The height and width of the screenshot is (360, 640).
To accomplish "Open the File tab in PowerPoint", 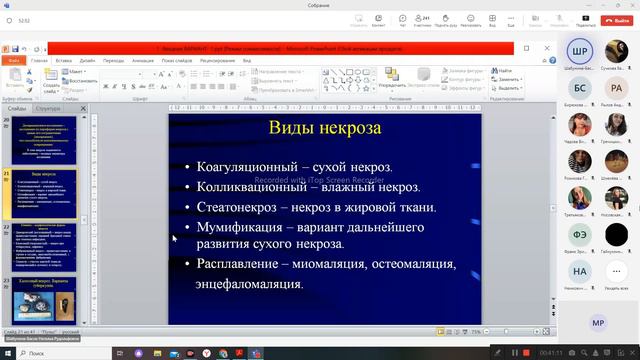I will click(x=14, y=60).
